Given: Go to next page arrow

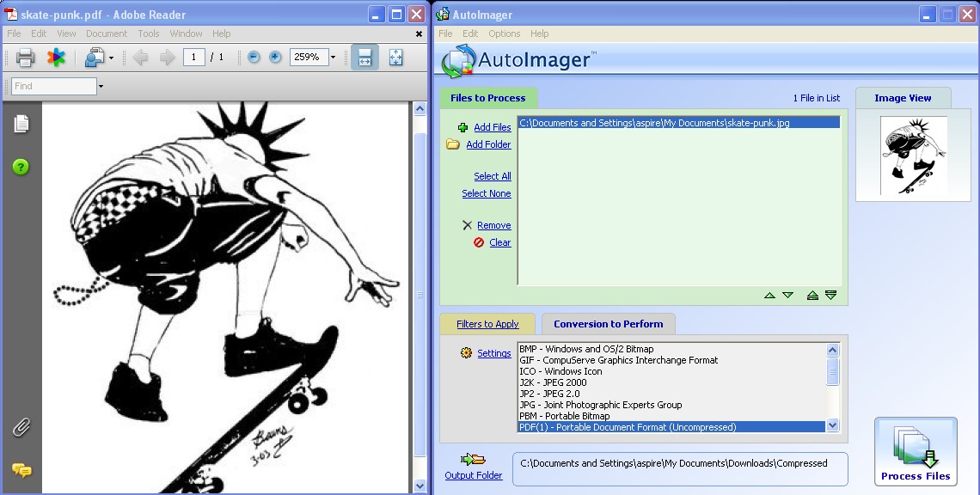Looking at the screenshot, I should coord(167,58).
